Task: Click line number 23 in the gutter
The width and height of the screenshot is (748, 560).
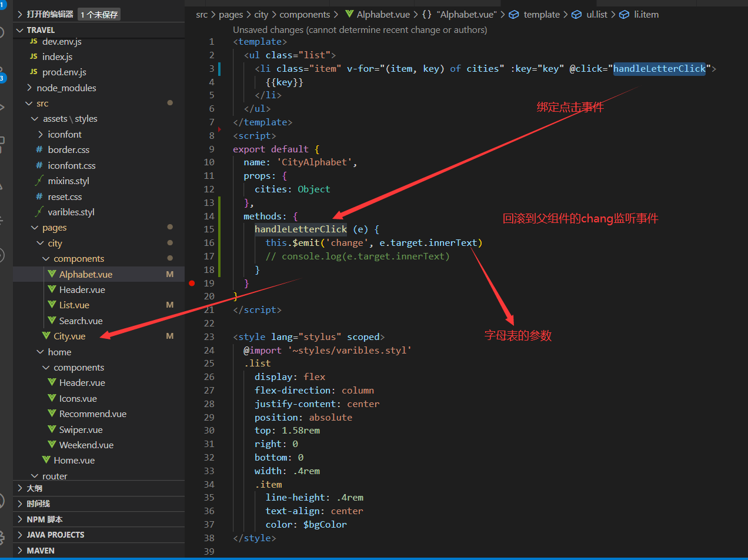Action: [209, 337]
